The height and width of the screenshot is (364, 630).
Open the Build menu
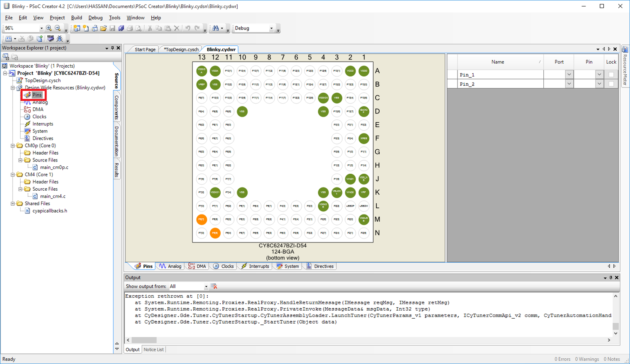click(x=77, y=18)
